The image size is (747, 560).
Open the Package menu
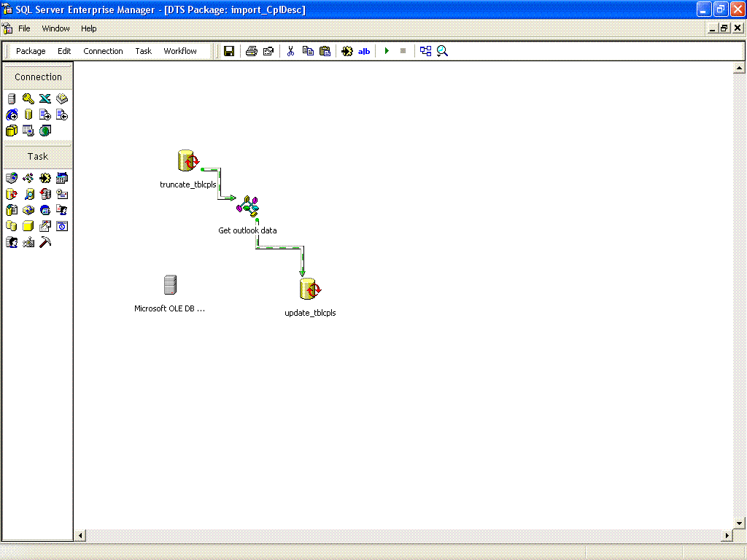point(31,51)
